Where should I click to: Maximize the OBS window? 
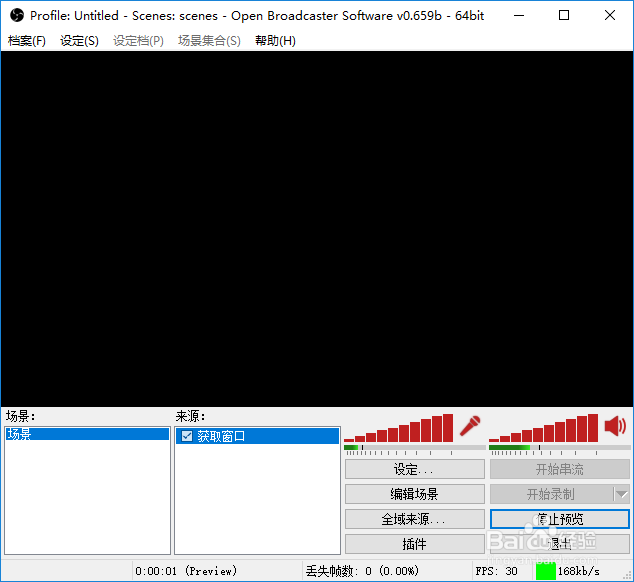point(564,15)
